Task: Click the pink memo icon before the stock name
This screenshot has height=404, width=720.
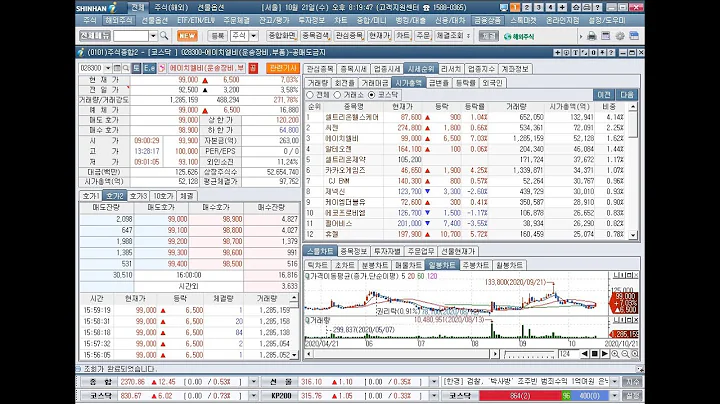Action: pos(162,68)
